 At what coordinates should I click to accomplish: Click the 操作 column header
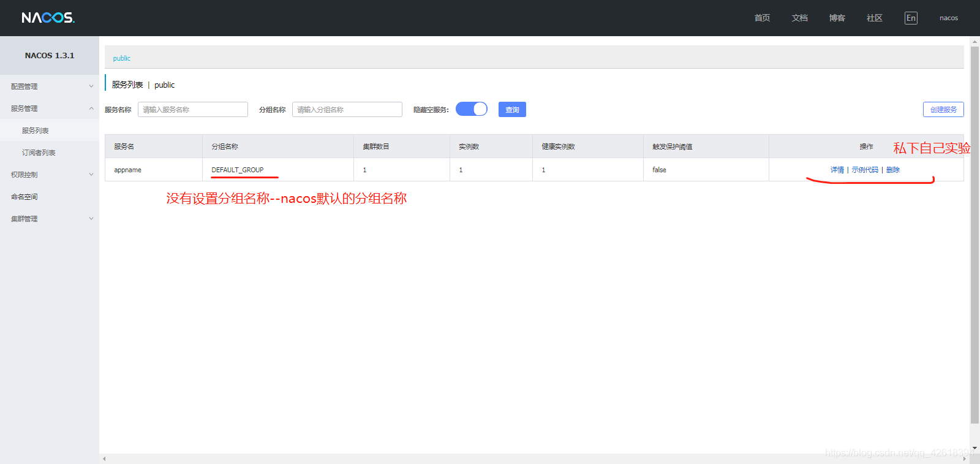tap(866, 146)
